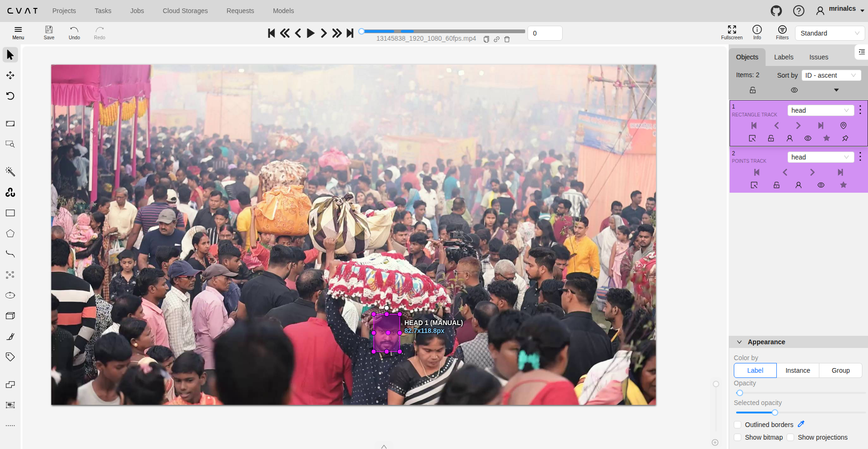868x449 pixels.
Task: Open annotation Filters in the header
Action: pos(781,33)
